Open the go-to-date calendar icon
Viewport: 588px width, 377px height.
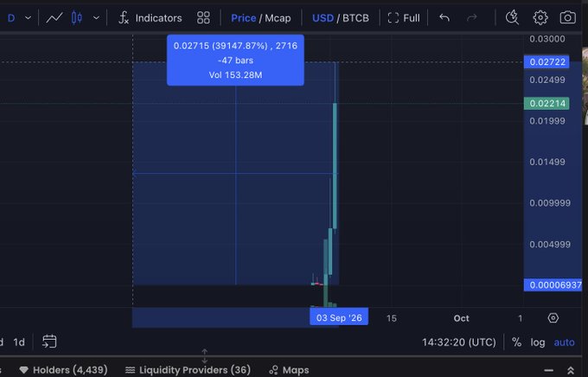click(49, 342)
